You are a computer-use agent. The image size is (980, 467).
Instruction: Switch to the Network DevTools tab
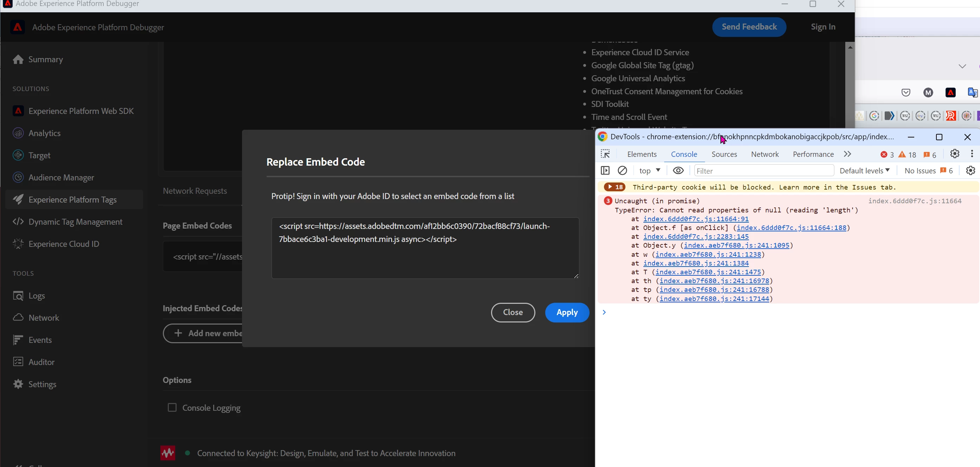pos(765,154)
